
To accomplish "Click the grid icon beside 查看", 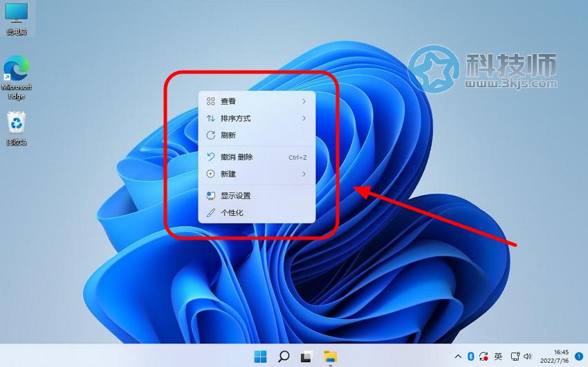I will click(x=211, y=101).
